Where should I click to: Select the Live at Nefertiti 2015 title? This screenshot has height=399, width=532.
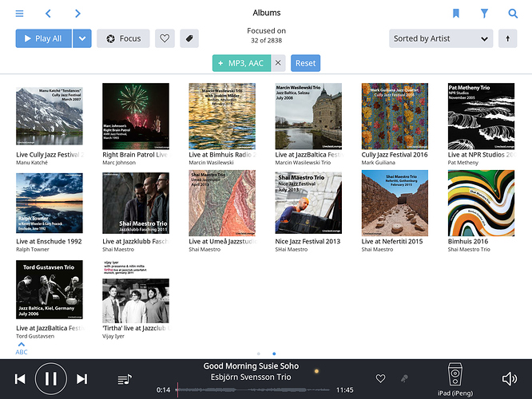click(x=392, y=241)
